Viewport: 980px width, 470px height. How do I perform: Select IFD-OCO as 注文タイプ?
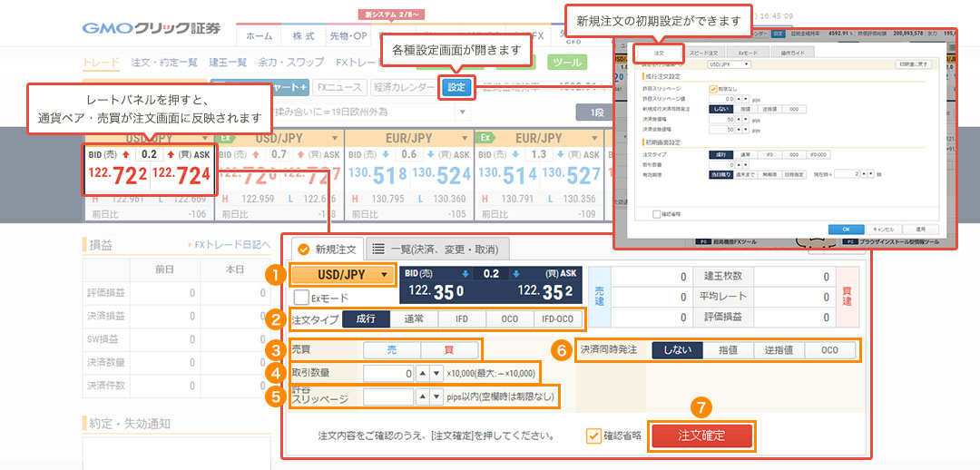click(x=557, y=319)
